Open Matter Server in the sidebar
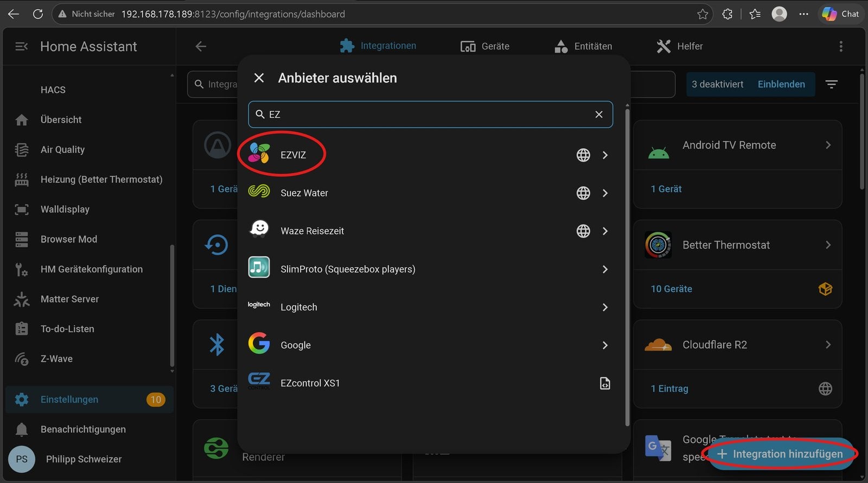The width and height of the screenshot is (868, 483). pyautogui.click(x=90, y=299)
